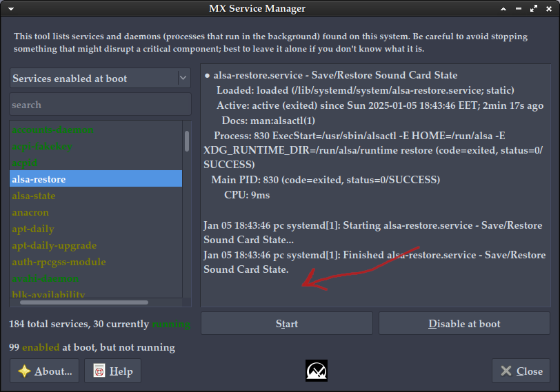Start the selected service
Screen dimensions: 560x392
[287, 324]
